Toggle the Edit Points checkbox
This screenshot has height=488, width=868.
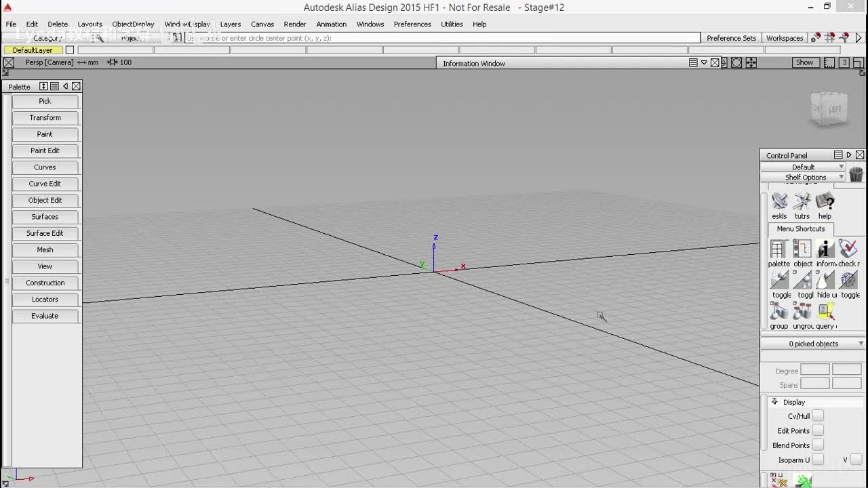818,430
